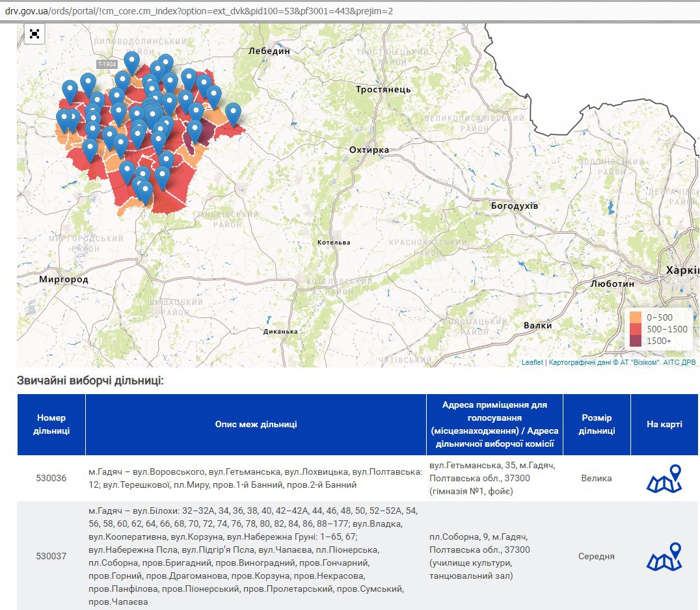Click the 'Тростянець' city label on map
Viewport: 700px width, 610px height.
[383, 89]
